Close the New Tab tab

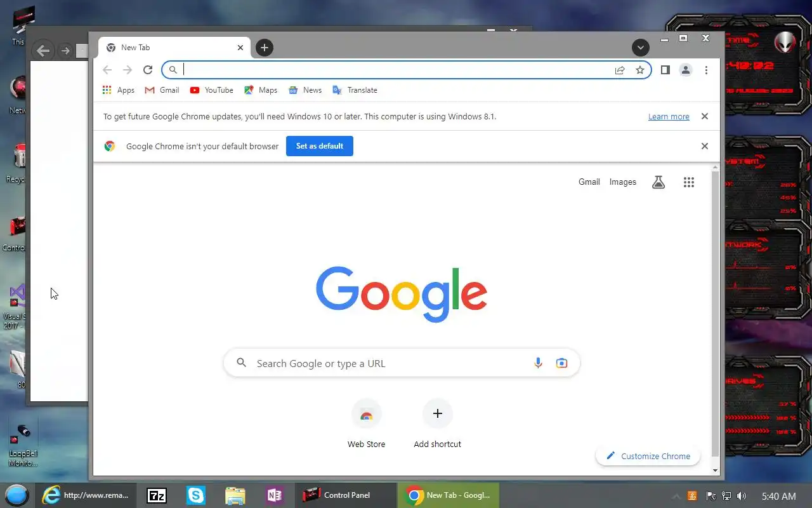[240, 48]
